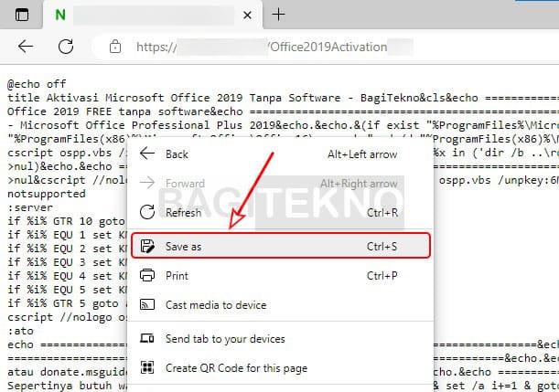
Task: Select Save as in context menu
Action: [x=281, y=246]
